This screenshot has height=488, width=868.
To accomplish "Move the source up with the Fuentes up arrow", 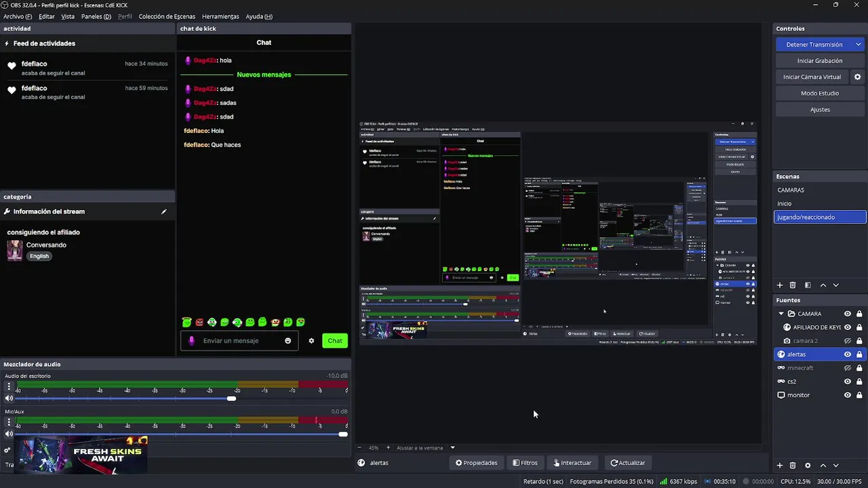I will coord(823,466).
